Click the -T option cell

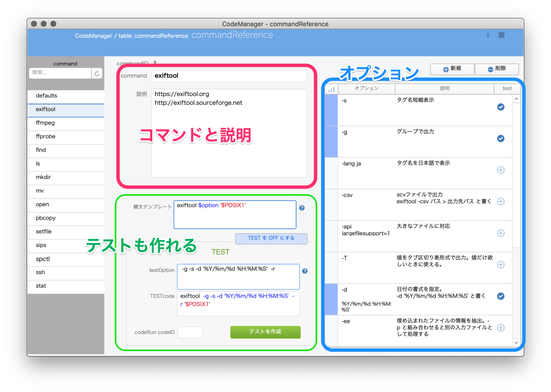[366, 268]
